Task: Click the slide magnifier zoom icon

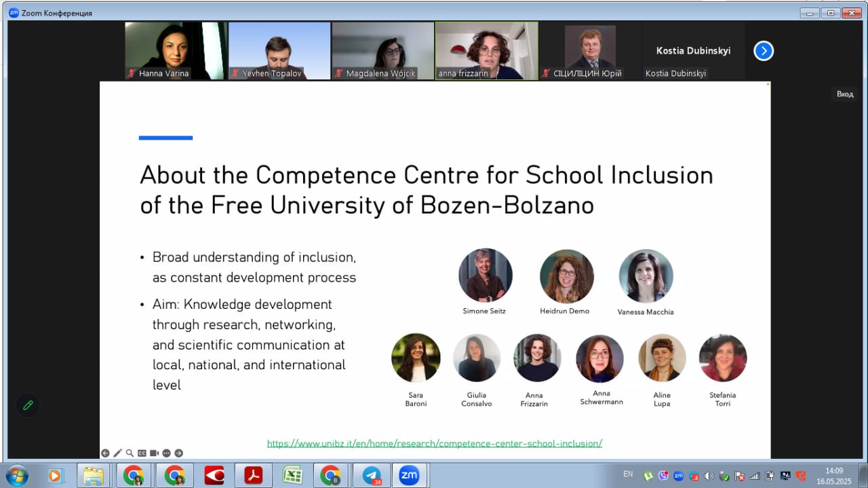Action: [x=130, y=453]
